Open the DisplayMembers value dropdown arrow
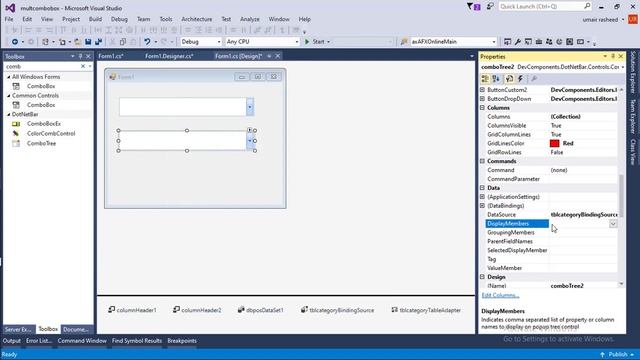The image size is (640, 360). click(x=613, y=224)
